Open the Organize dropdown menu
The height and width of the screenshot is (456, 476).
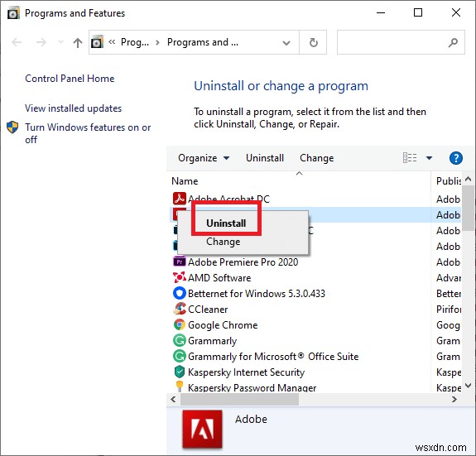click(x=204, y=158)
